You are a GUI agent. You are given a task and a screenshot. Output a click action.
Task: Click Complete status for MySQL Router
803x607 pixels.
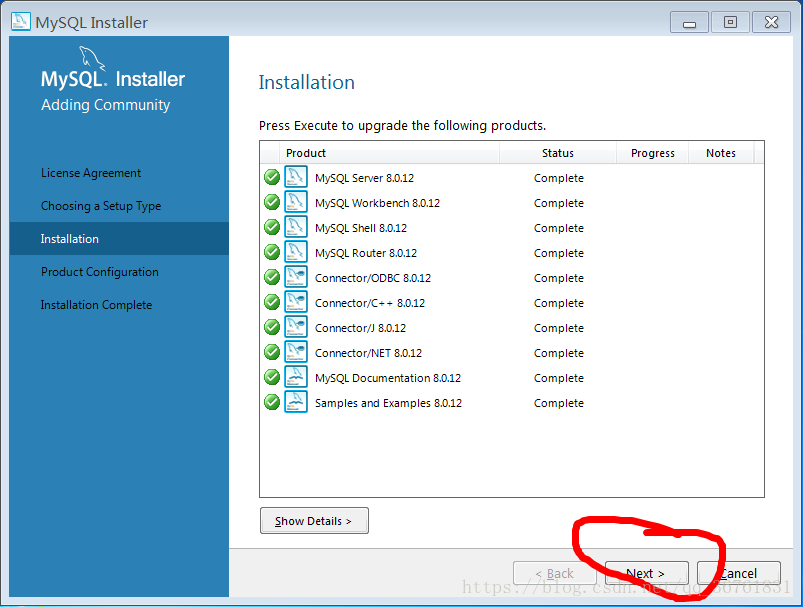(559, 253)
